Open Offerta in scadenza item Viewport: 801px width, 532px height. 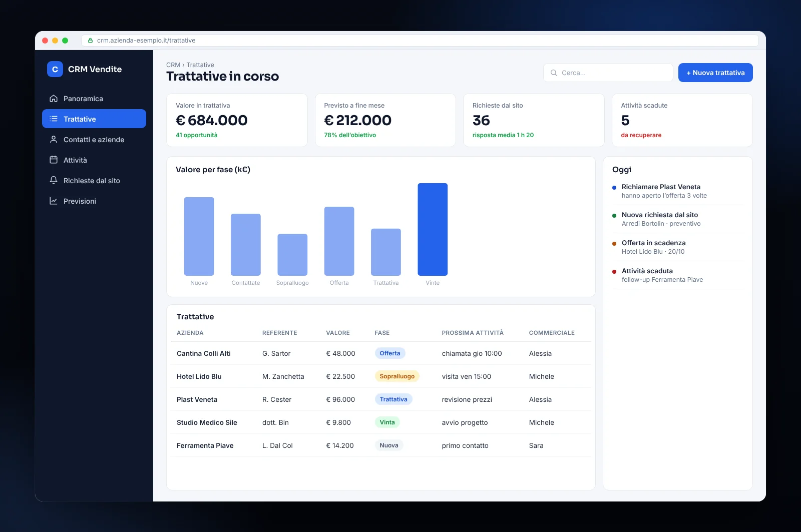pyautogui.click(x=678, y=247)
